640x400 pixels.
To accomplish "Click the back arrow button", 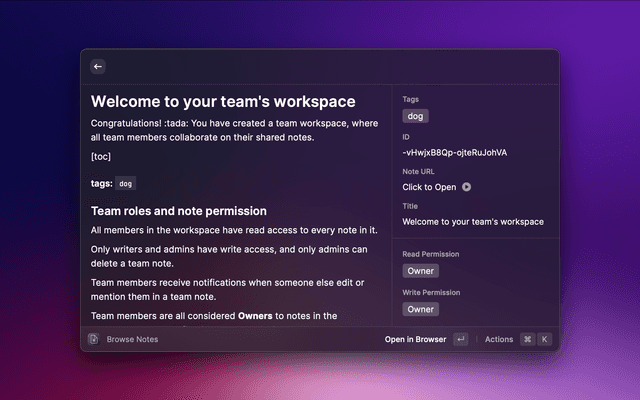I will (98, 67).
